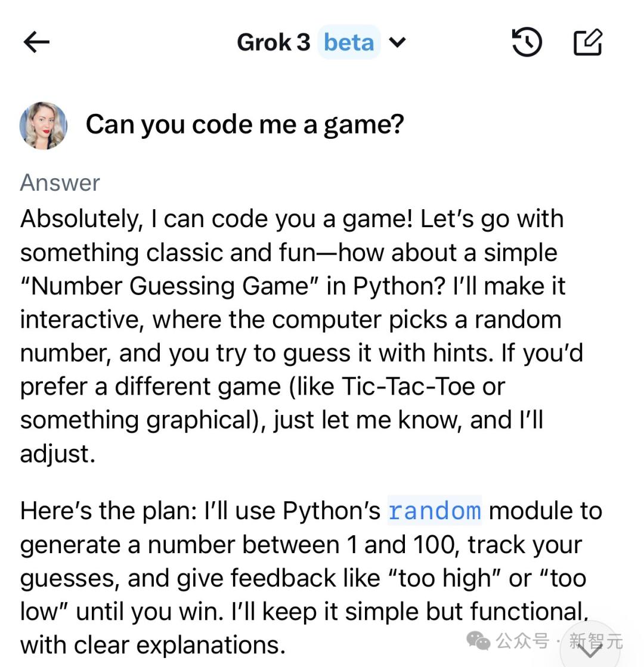The image size is (644, 667).
Task: Expand the Grok 3 model chevron
Action: coord(397,42)
